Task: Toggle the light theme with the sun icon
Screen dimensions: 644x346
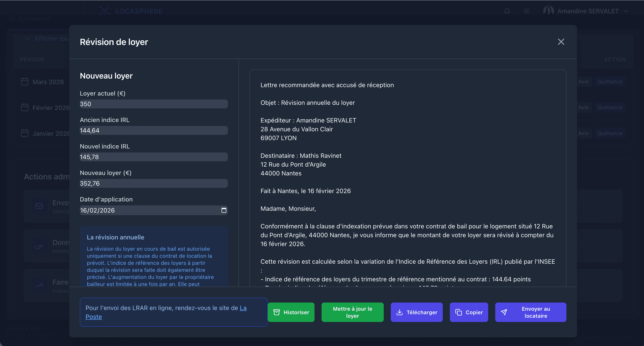Action: click(526, 11)
